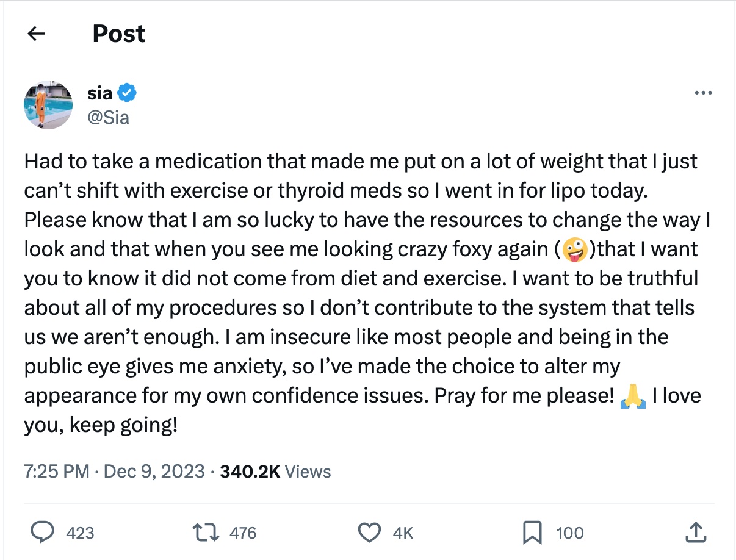Image resolution: width=736 pixels, height=560 pixels.
Task: Open the @Sia handle link
Action: pyautogui.click(x=109, y=117)
